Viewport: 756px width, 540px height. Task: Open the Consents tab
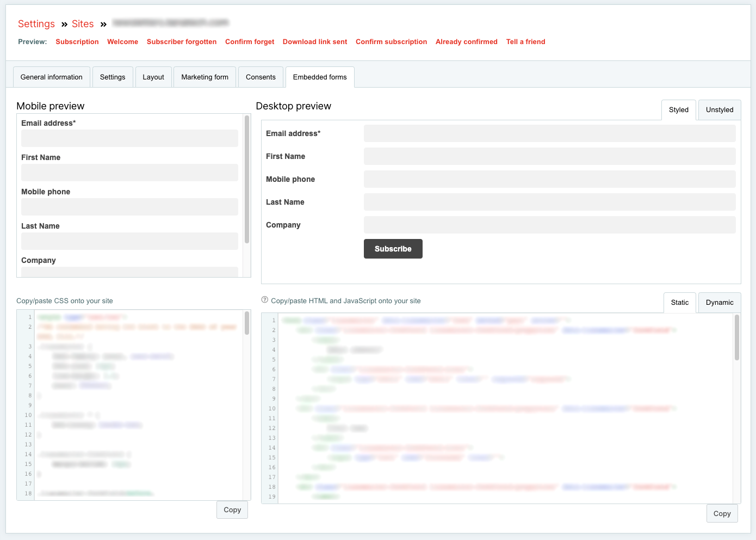coord(261,77)
